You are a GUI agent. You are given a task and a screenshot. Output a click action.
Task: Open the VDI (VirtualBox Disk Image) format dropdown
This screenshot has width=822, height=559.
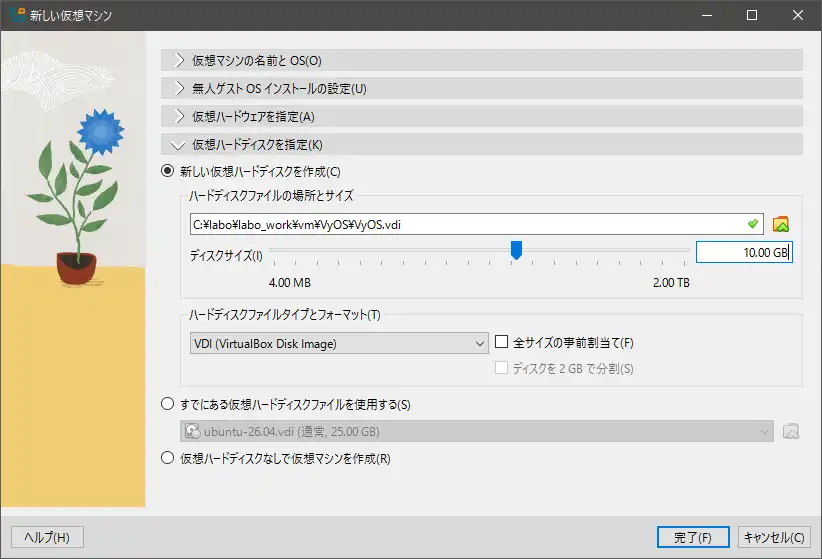pos(339,343)
